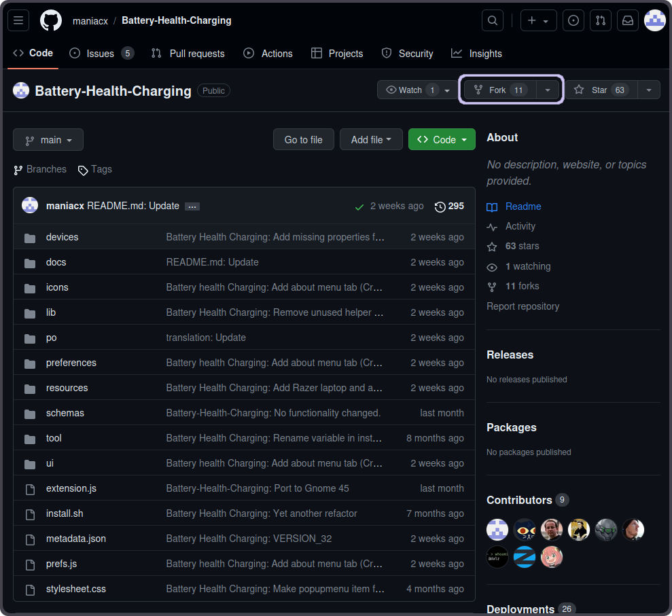Open the main branch dropdown

pyautogui.click(x=48, y=140)
